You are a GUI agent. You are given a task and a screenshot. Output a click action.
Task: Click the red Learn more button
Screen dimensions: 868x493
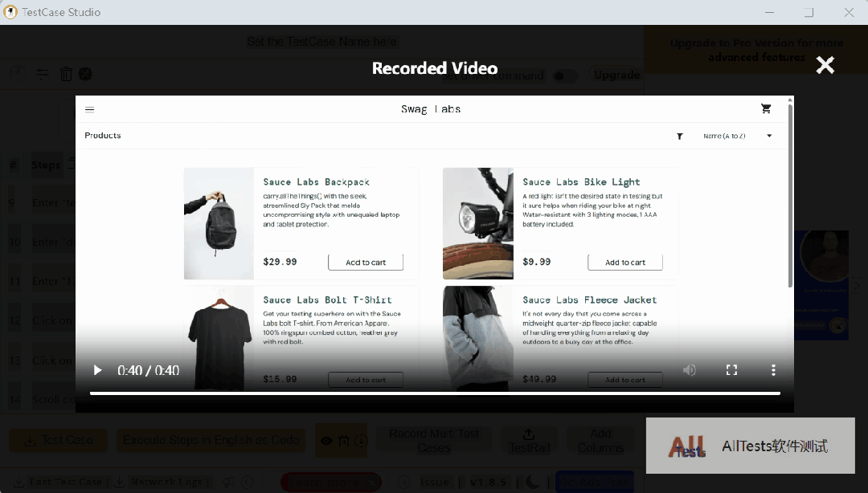pos(330,483)
